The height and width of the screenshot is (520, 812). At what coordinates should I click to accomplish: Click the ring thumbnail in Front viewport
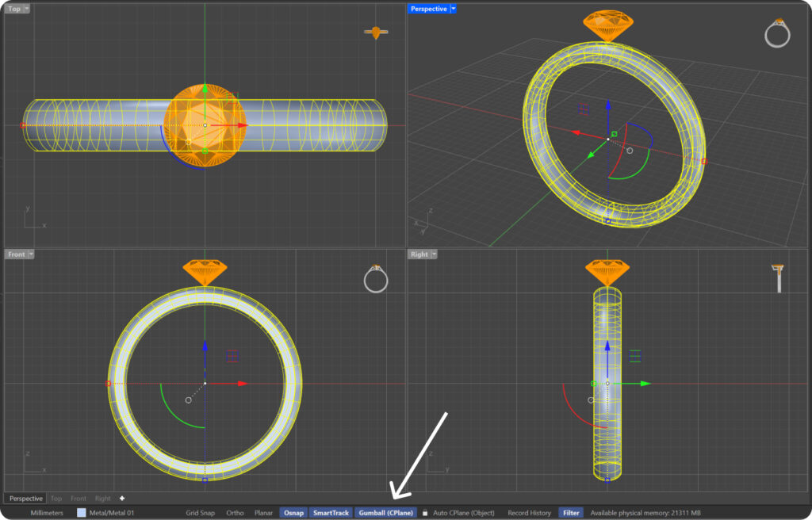[x=375, y=278]
